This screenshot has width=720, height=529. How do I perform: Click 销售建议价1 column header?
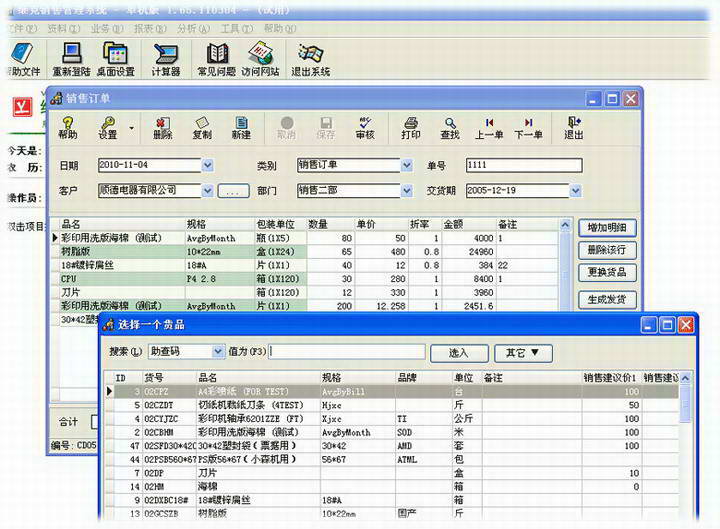coord(610,378)
